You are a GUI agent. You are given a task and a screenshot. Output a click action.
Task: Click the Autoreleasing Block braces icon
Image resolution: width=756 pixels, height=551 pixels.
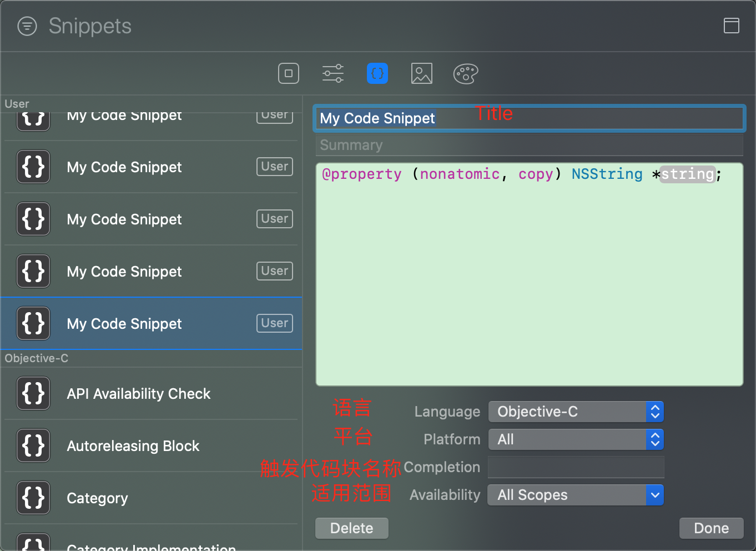coord(33,445)
